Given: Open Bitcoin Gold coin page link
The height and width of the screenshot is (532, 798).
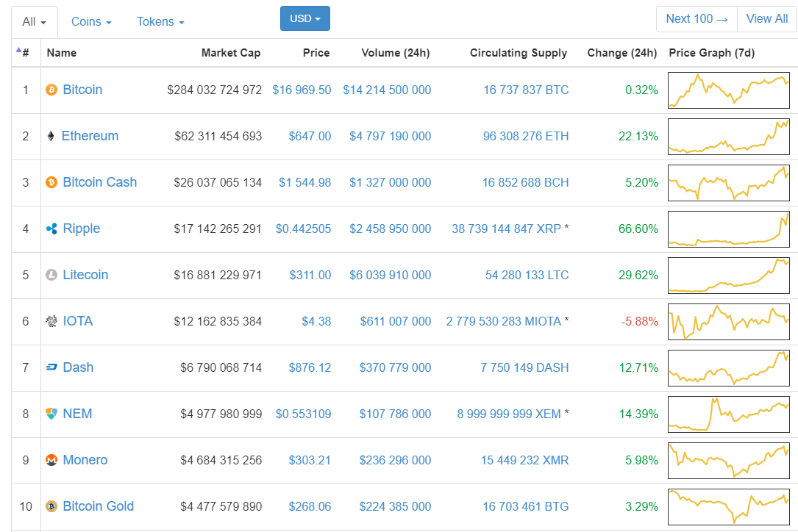Looking at the screenshot, I should pos(99,506).
